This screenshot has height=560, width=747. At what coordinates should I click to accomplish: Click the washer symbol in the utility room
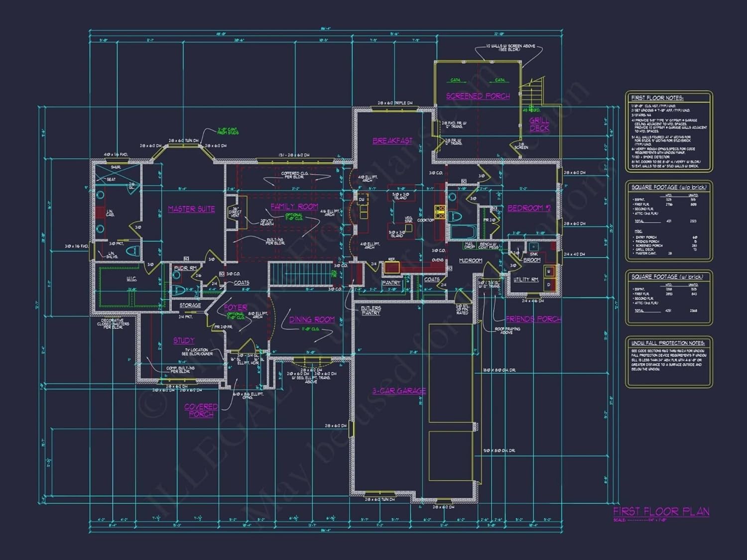coord(549,272)
